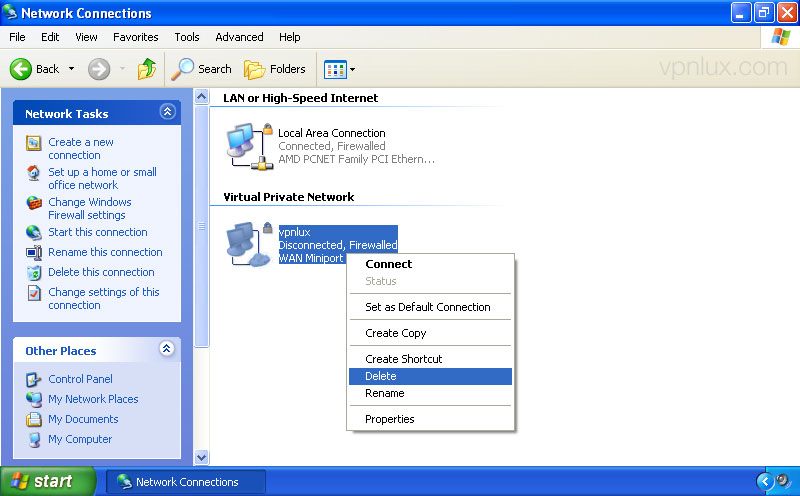This screenshot has width=800, height=496.
Task: Collapse the Network Tasks panel
Action: pyautogui.click(x=167, y=112)
